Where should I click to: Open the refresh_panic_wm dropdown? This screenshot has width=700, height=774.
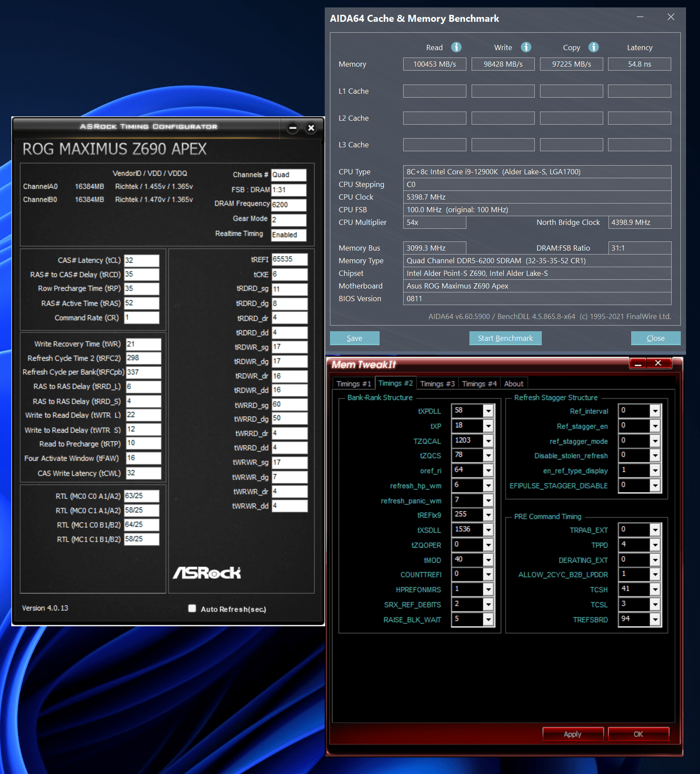tap(489, 501)
